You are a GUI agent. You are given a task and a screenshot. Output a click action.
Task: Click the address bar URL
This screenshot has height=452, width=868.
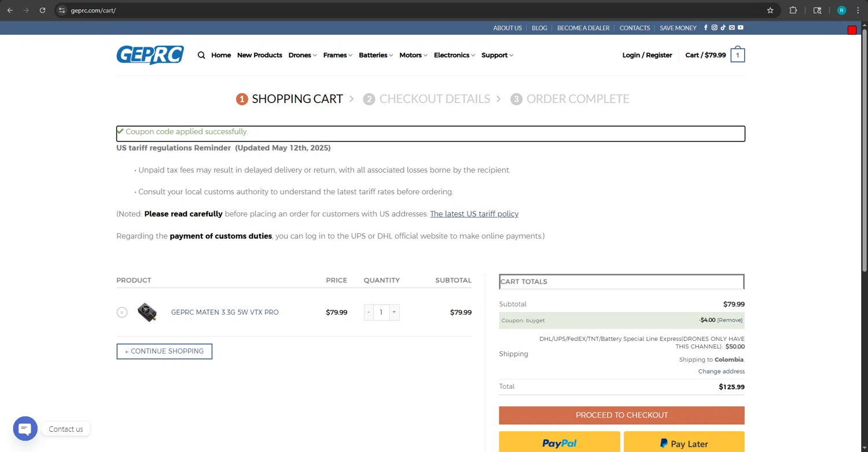tap(93, 10)
